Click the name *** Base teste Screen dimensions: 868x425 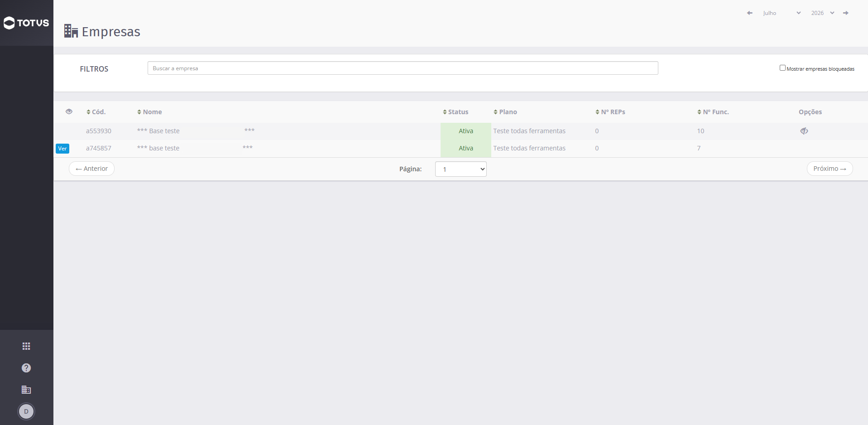pyautogui.click(x=158, y=131)
